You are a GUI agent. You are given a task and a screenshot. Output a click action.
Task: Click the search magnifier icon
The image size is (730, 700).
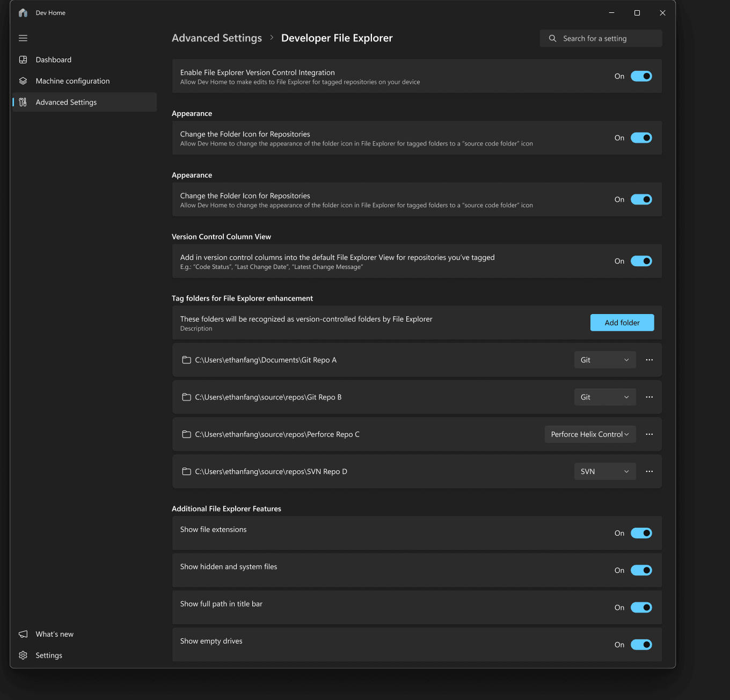pos(552,39)
